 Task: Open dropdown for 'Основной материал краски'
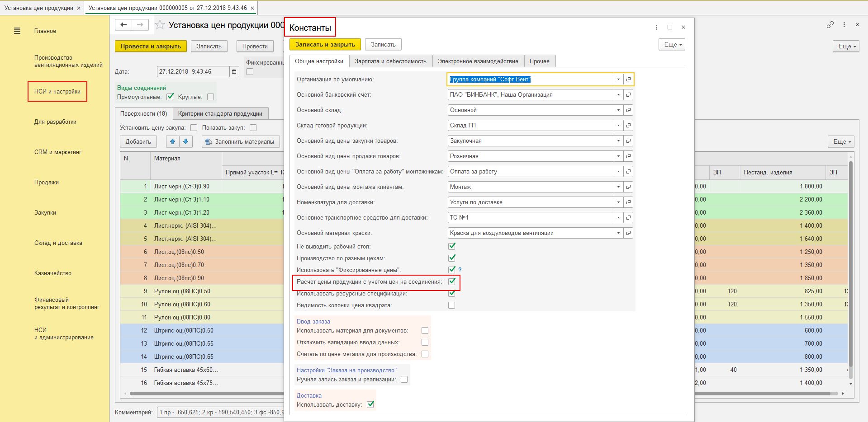[x=618, y=233]
